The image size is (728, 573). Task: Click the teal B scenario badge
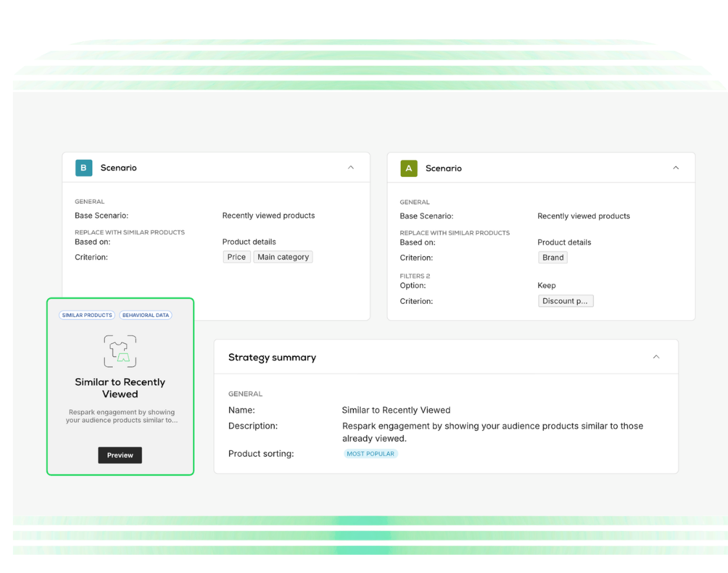[x=83, y=168]
